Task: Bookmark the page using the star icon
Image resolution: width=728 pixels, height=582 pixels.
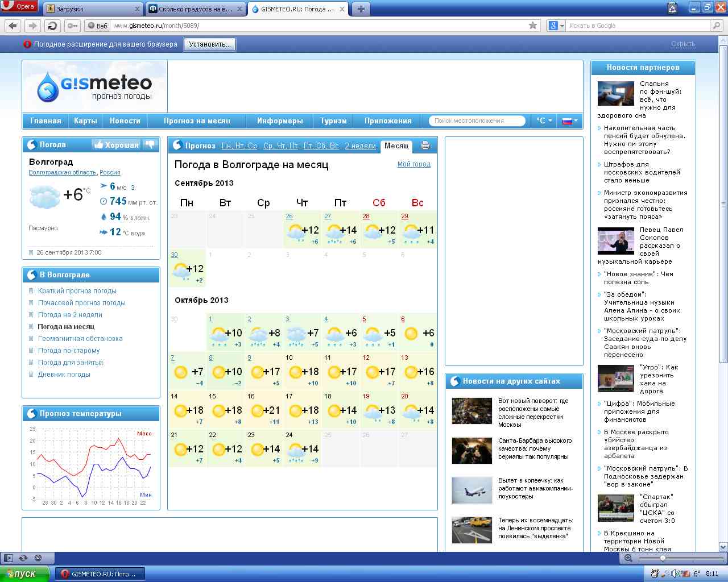Action: click(533, 26)
